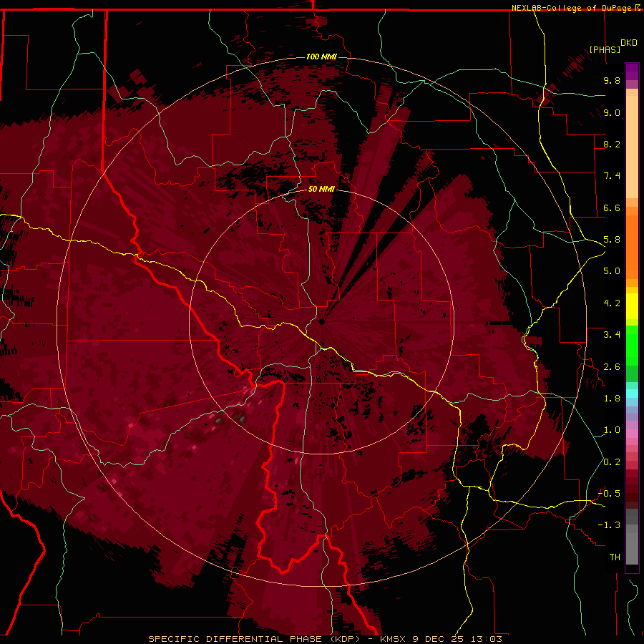This screenshot has height=644, width=644.
Task: Click the 3.4 value on color scale
Action: pos(612,335)
